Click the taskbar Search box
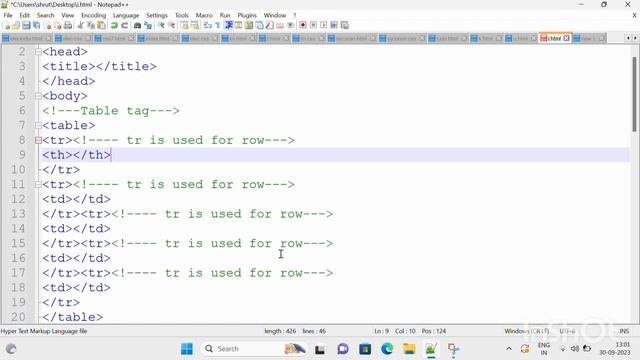640x360 pixels. [253, 349]
